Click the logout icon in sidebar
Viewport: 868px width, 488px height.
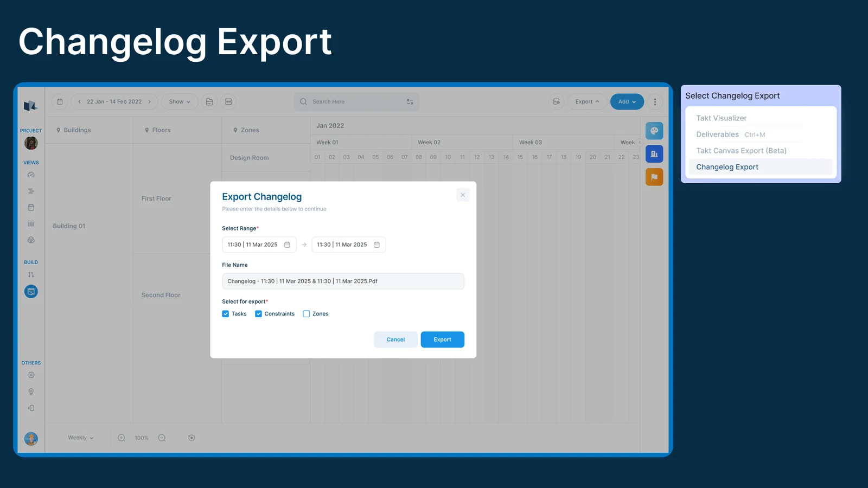pos(31,408)
